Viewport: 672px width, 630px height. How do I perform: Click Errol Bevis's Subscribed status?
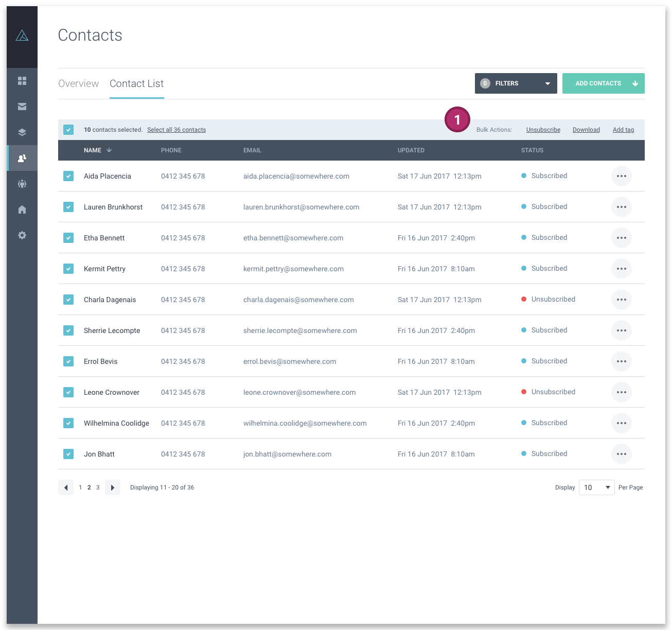[544, 361]
